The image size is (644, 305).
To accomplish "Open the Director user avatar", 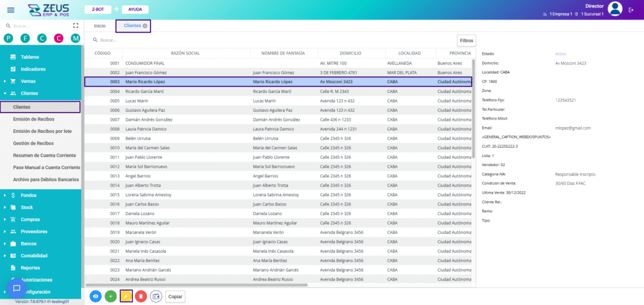I will (x=616, y=8).
